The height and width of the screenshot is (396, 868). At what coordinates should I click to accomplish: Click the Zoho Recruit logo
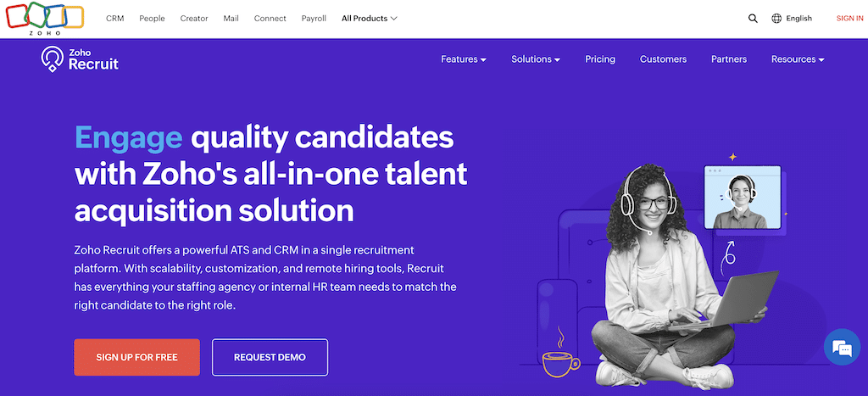80,59
